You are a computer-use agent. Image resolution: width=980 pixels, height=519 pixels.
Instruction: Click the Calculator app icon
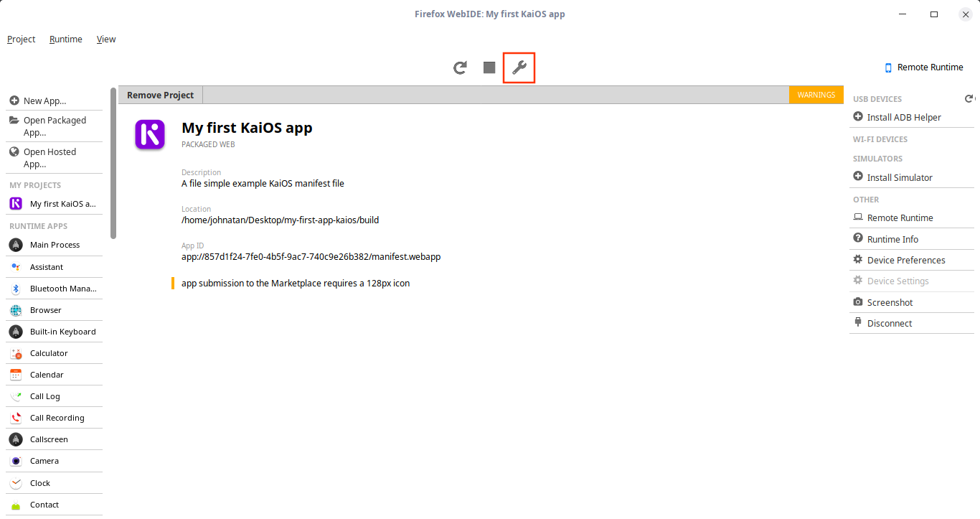16,353
